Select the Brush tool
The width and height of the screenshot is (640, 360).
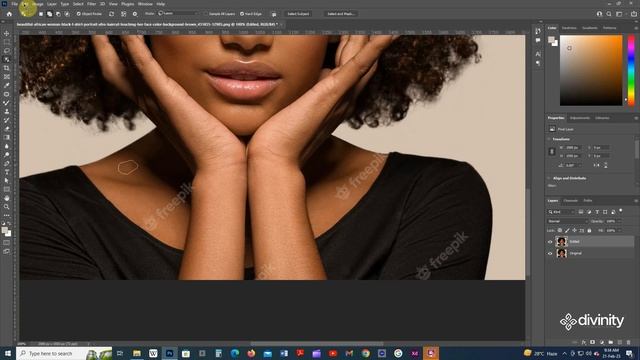coord(7,103)
